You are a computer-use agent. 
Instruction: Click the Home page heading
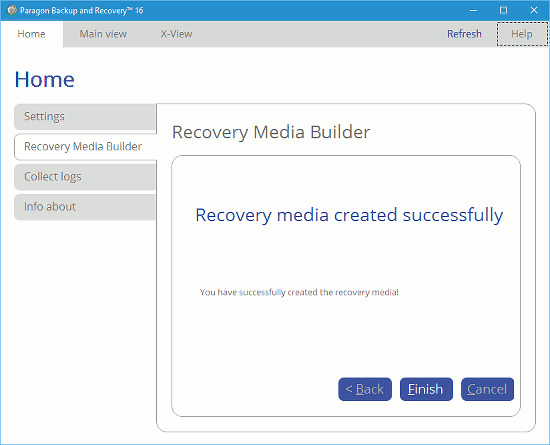[45, 80]
